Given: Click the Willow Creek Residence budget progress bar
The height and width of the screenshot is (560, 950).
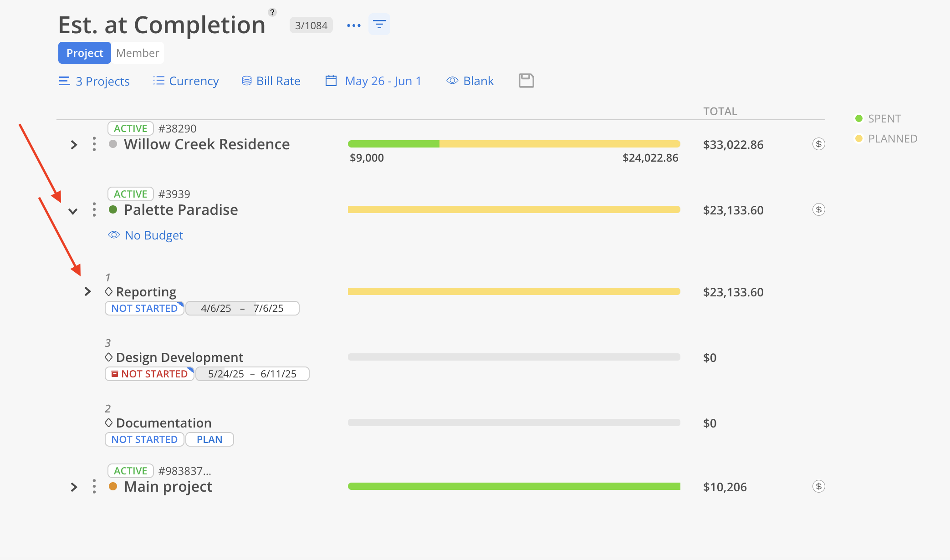Looking at the screenshot, I should [514, 144].
